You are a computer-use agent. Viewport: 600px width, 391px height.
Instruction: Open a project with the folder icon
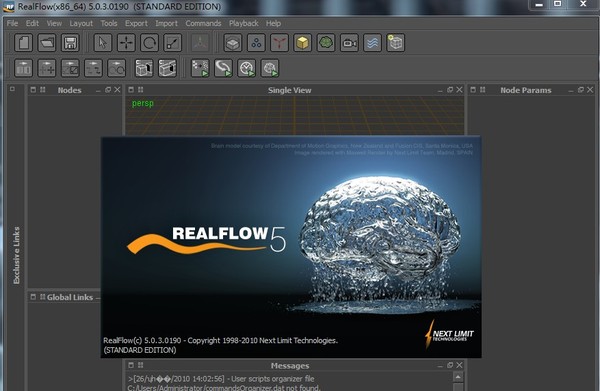47,43
